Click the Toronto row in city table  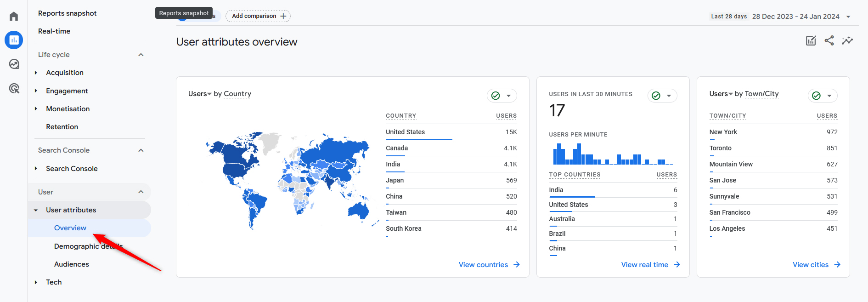(773, 148)
